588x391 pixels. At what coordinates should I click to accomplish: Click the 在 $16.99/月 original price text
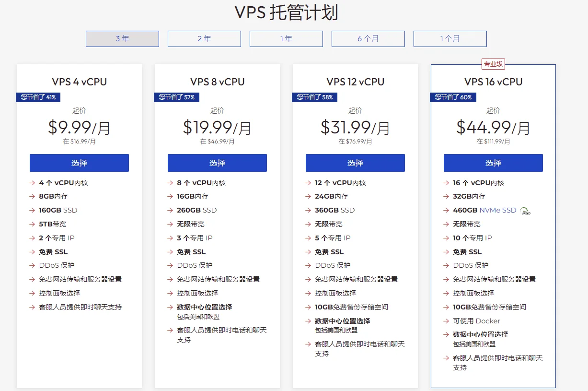click(79, 142)
